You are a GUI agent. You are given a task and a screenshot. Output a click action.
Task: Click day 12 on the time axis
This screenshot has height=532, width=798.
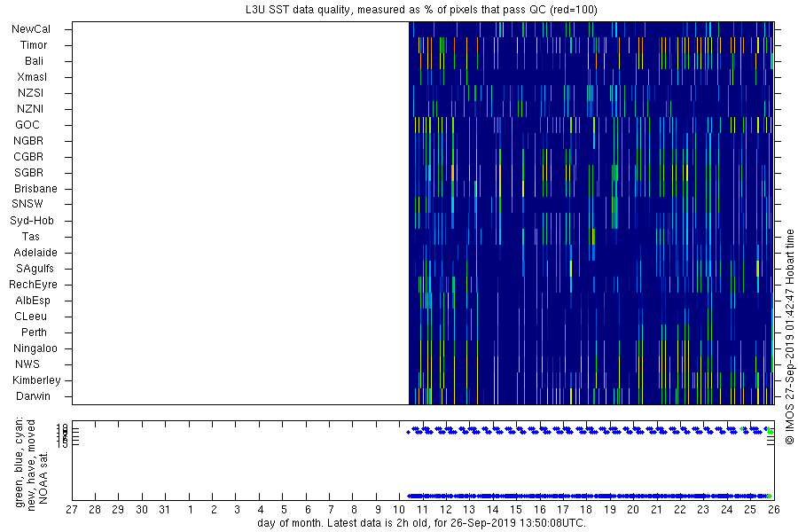click(446, 510)
